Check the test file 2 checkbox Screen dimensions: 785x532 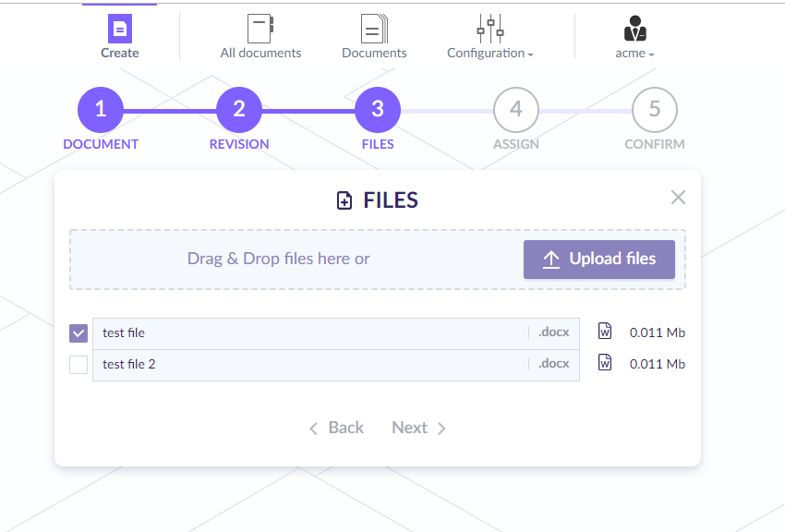78,364
